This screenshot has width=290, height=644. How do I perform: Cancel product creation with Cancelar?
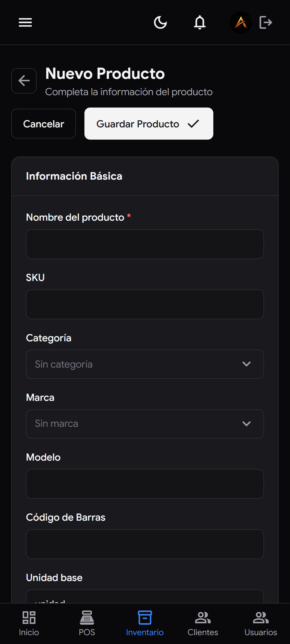pyautogui.click(x=43, y=124)
